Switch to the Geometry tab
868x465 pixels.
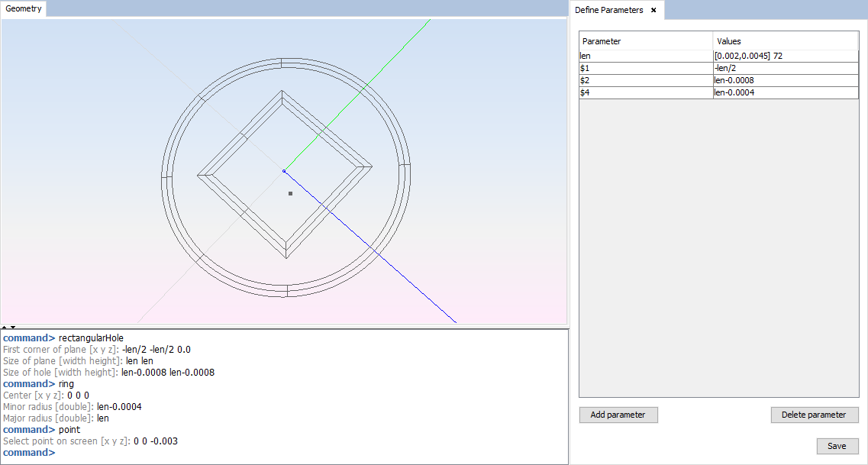tap(24, 9)
